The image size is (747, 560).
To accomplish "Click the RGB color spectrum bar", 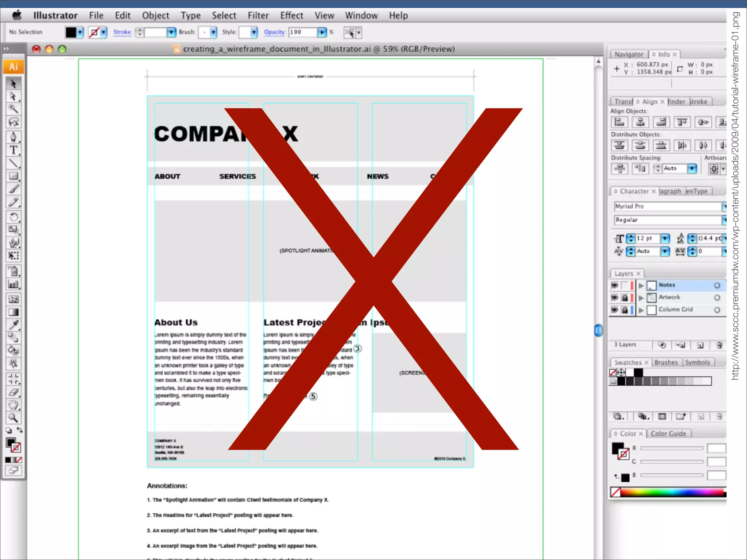I will [x=673, y=493].
